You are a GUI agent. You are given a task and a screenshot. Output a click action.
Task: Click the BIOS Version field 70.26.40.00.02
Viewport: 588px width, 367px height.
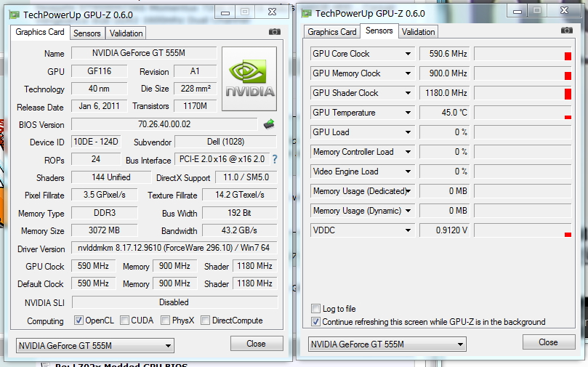point(164,124)
